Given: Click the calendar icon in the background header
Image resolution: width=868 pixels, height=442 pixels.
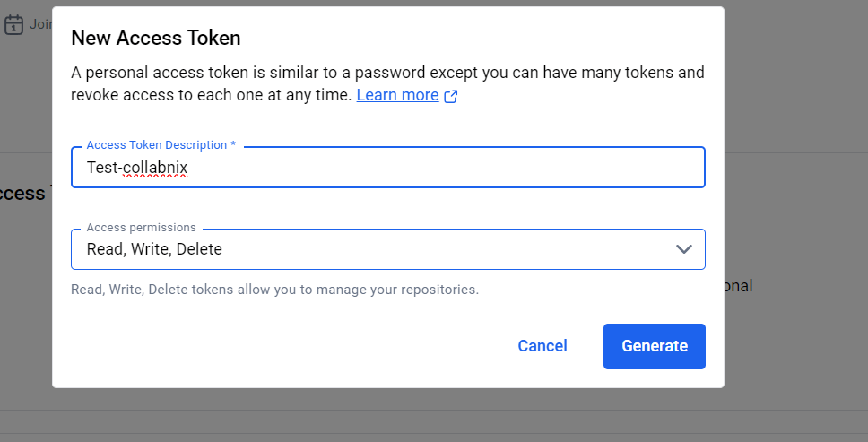Looking at the screenshot, I should (x=13, y=25).
